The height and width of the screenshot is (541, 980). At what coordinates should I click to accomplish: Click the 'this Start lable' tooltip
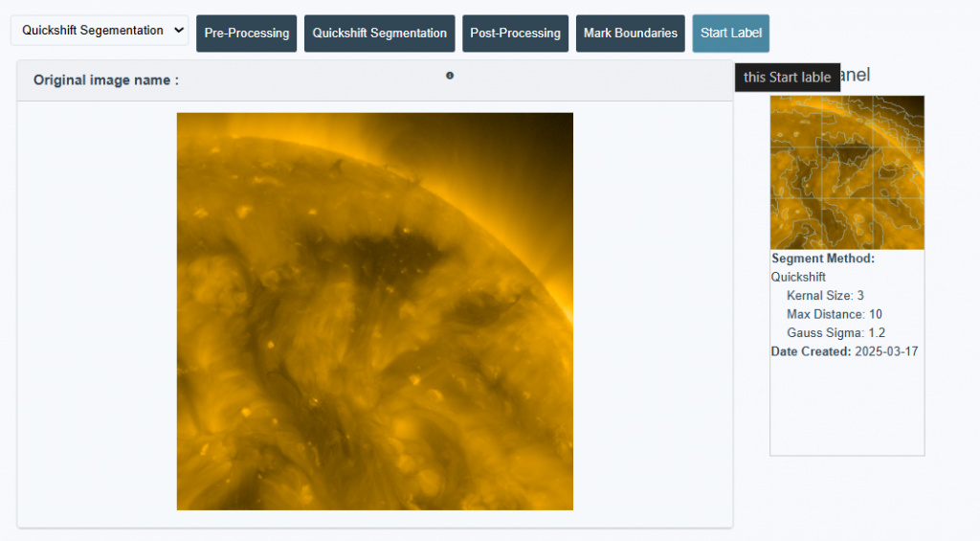pyautogui.click(x=787, y=78)
